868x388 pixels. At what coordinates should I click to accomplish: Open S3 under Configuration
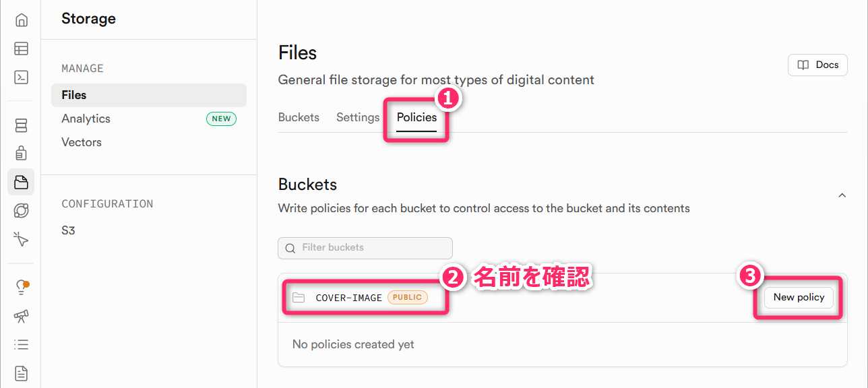point(68,230)
